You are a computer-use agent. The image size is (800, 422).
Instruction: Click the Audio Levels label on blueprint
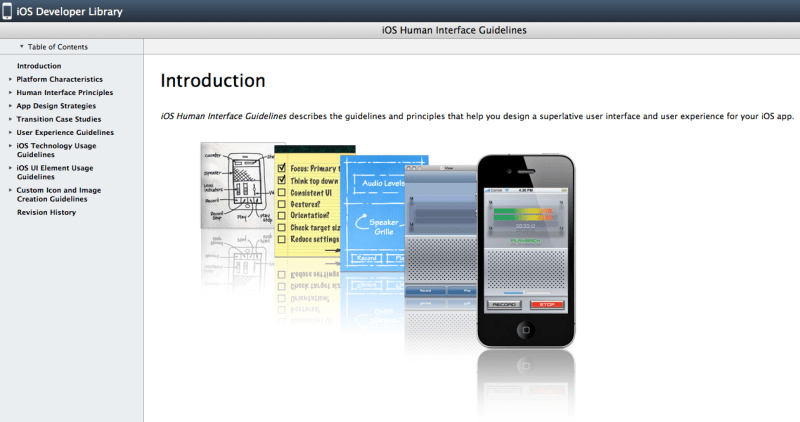[383, 183]
